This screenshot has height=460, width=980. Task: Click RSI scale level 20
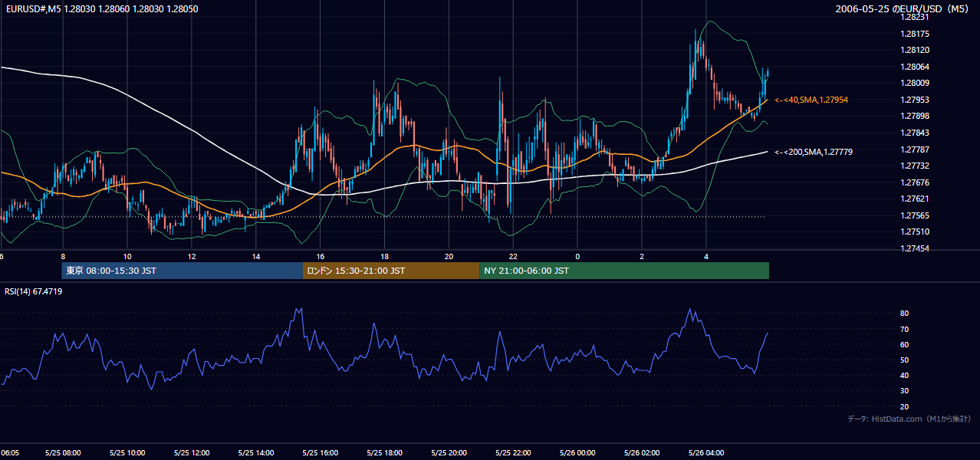904,406
